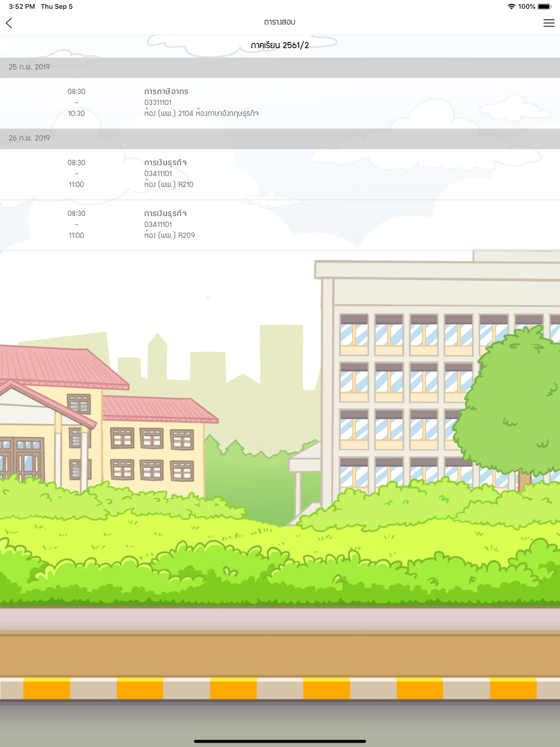Tap the home indicator bar

280,741
